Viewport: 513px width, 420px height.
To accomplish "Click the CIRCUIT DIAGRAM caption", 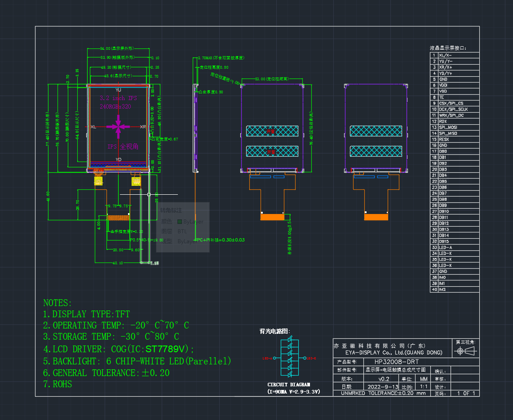I will [x=288, y=385].
